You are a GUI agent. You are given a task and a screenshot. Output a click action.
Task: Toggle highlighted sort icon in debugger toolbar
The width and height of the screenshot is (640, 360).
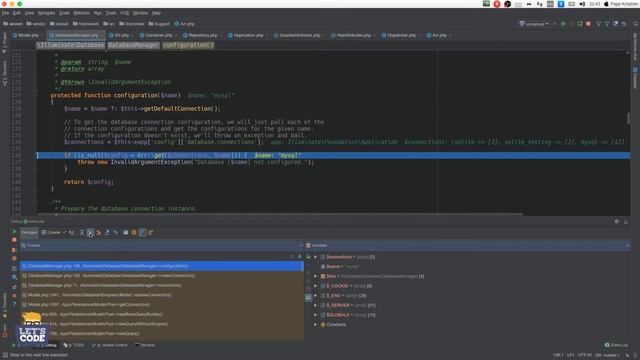pos(142,233)
